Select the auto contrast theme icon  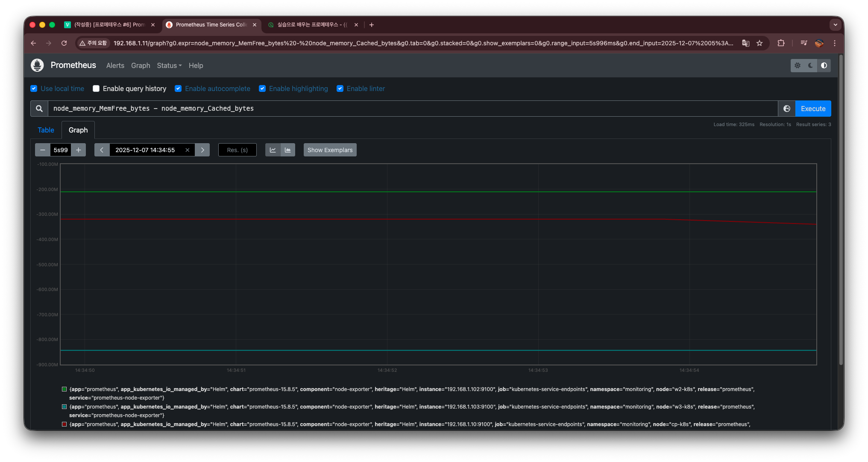coord(824,65)
